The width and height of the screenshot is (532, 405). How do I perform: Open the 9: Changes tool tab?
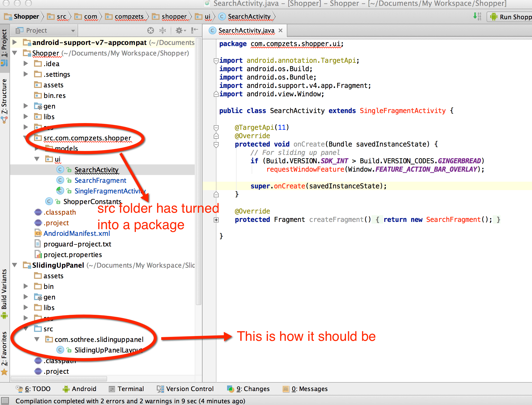coord(248,389)
